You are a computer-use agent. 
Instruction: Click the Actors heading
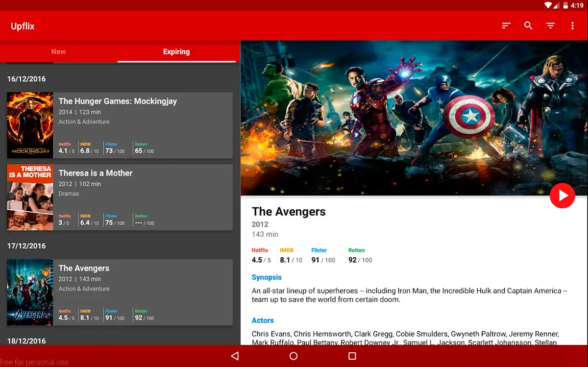click(263, 320)
